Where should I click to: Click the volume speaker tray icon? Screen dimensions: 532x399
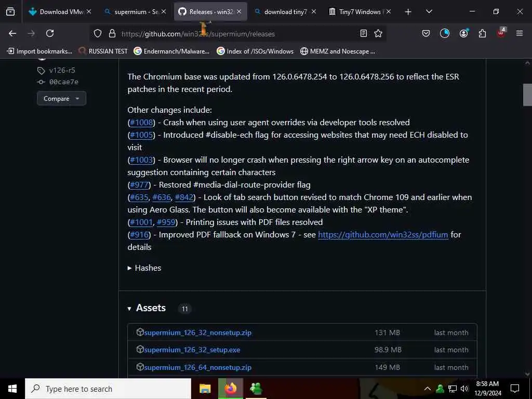tap(464, 389)
